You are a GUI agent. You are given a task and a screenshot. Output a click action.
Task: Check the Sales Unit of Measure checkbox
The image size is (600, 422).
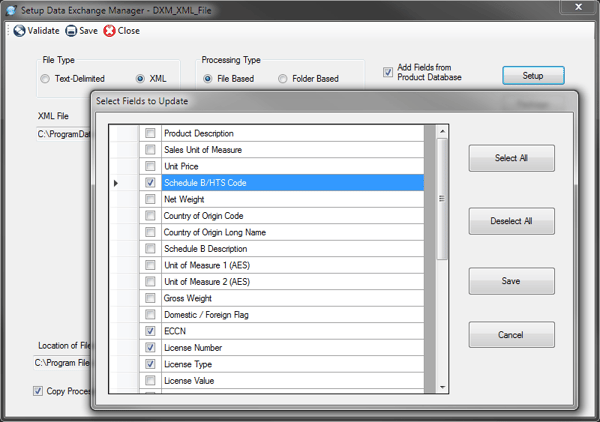coord(150,150)
